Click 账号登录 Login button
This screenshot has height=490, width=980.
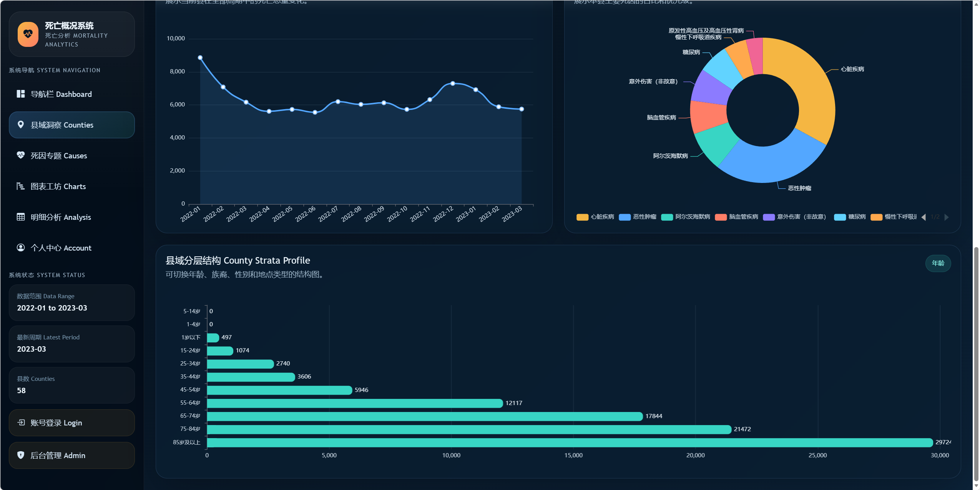click(x=71, y=423)
